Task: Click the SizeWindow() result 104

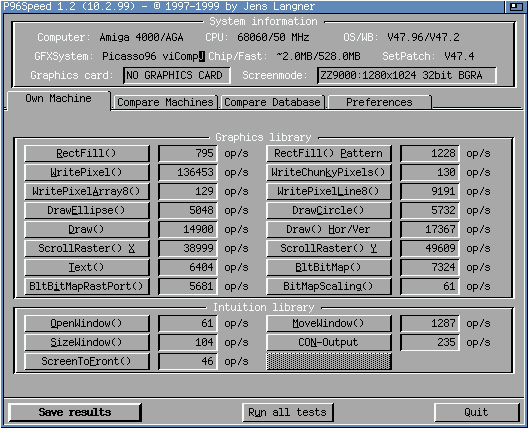Action: [x=188, y=343]
